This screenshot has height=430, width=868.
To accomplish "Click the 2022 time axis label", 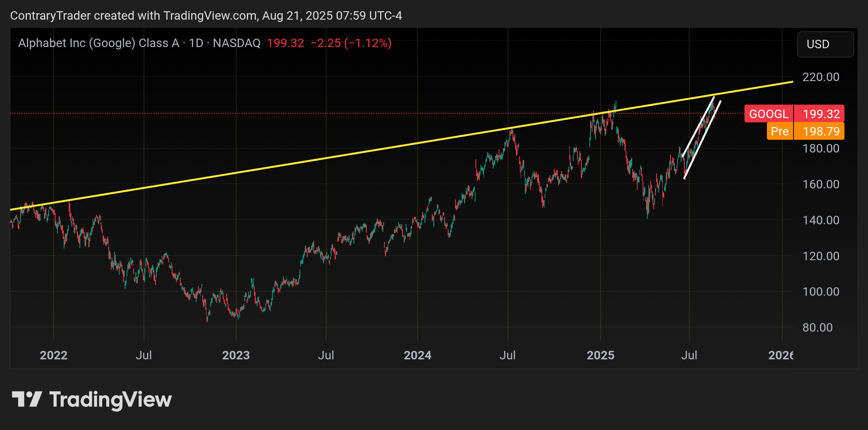I will pyautogui.click(x=54, y=355).
